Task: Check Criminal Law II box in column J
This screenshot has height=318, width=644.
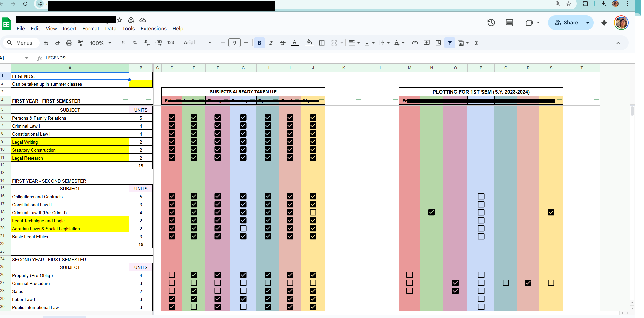Action: 313,212
